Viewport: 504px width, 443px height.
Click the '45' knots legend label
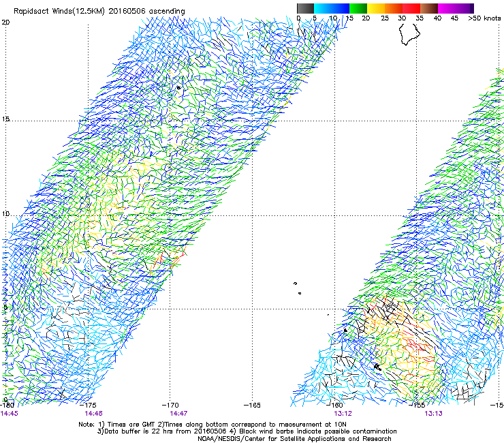pos(454,18)
